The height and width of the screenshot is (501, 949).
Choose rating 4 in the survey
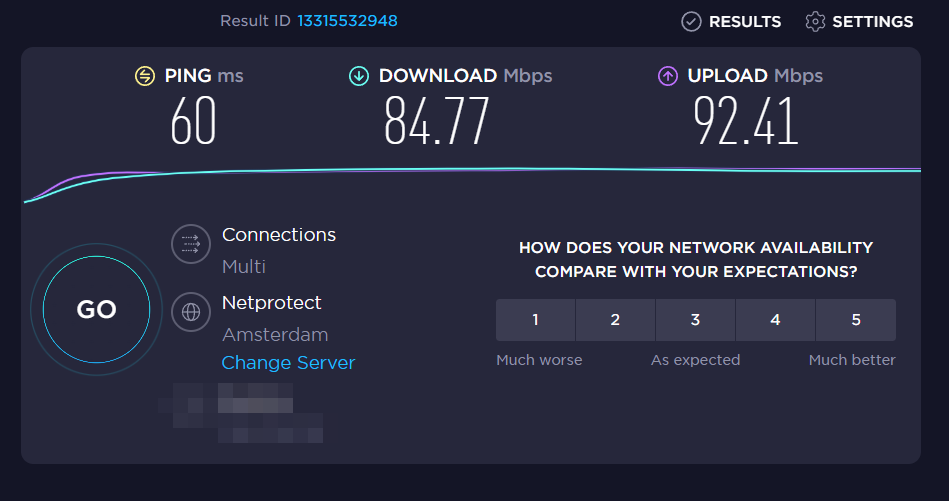click(775, 320)
